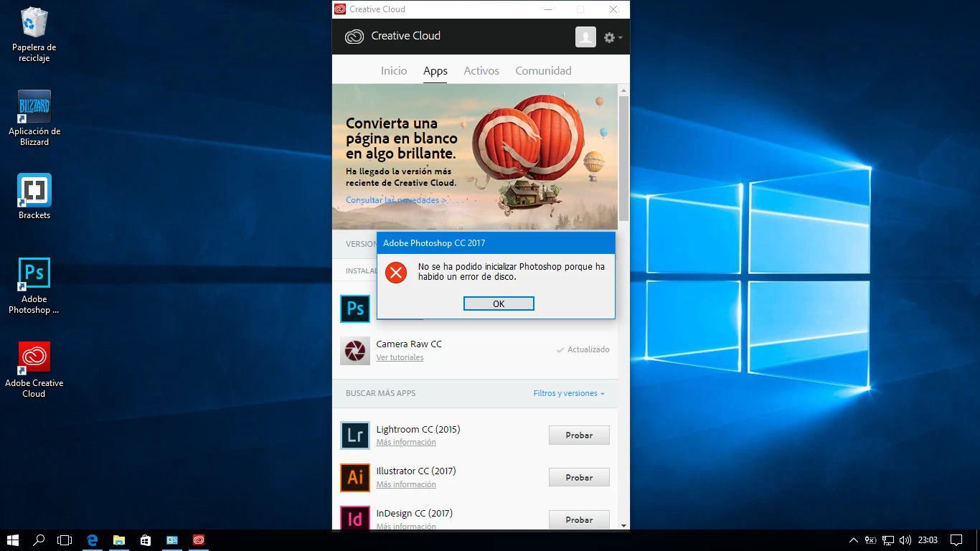Image resolution: width=980 pixels, height=551 pixels.
Task: Click the Actualizado status next to Camera Raw
Action: coord(583,349)
